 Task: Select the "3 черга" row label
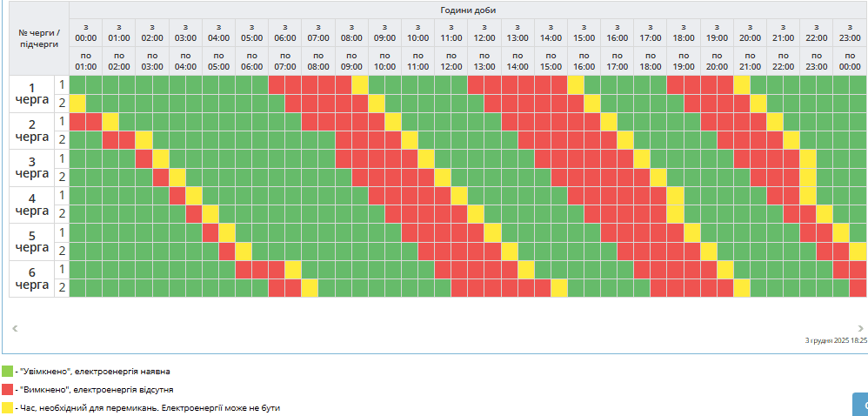pyautogui.click(x=32, y=168)
